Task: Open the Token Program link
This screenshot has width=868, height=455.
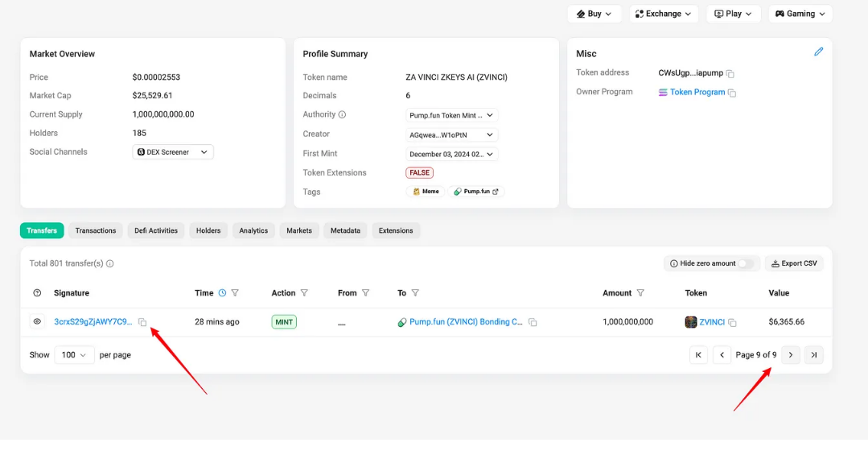Action: coord(697,93)
